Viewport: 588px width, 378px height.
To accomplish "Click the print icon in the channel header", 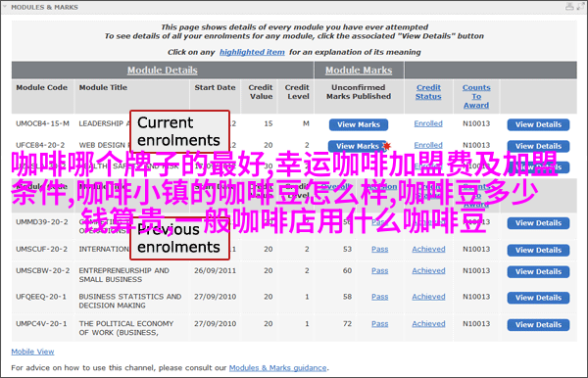I will [x=569, y=7].
